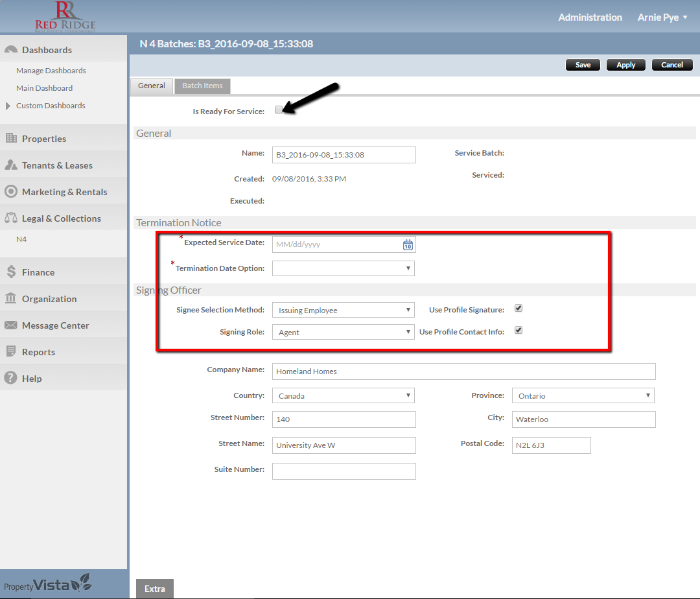This screenshot has height=599, width=700.
Task: Open the Expected Service Date calendar picker
Action: pyautogui.click(x=408, y=245)
